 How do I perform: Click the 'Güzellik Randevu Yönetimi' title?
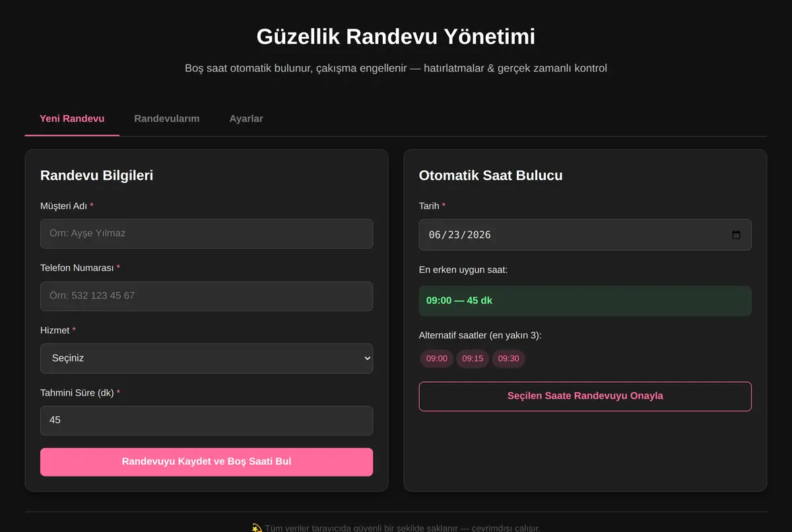(396, 36)
